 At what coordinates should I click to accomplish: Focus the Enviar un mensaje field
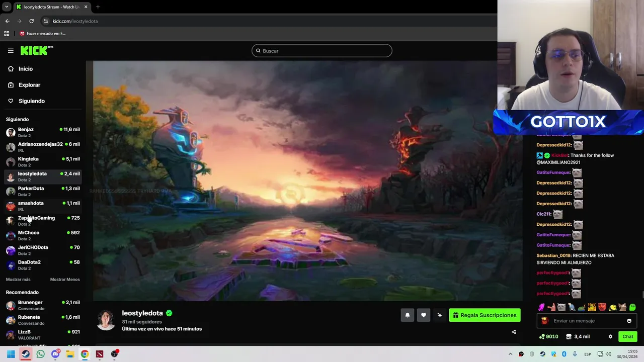587,321
